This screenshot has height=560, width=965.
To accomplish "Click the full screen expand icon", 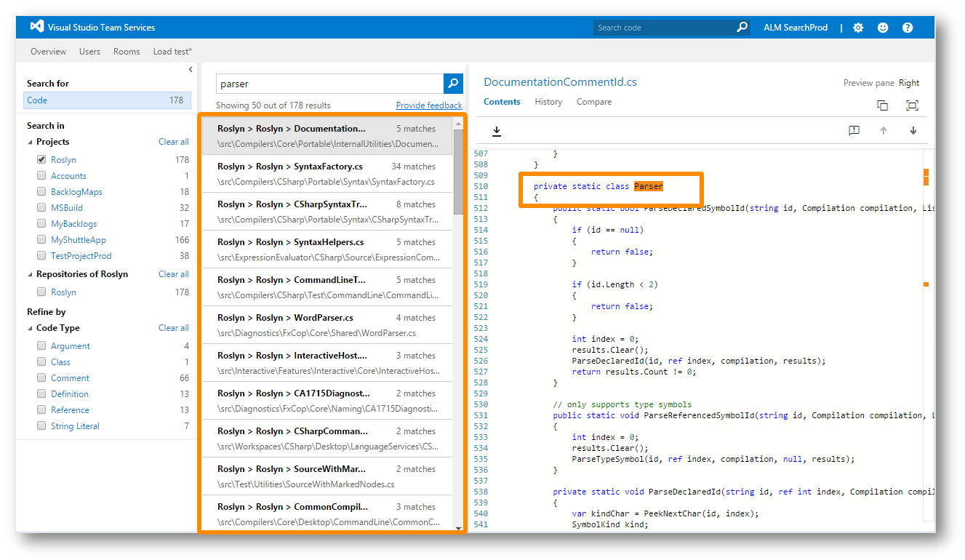I will [912, 105].
